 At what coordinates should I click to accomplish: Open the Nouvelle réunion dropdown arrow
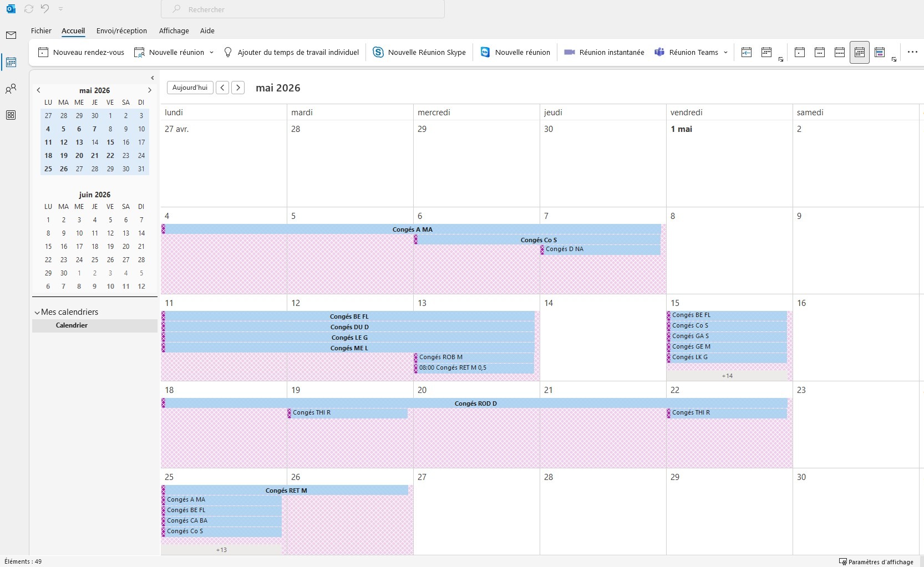click(x=211, y=52)
